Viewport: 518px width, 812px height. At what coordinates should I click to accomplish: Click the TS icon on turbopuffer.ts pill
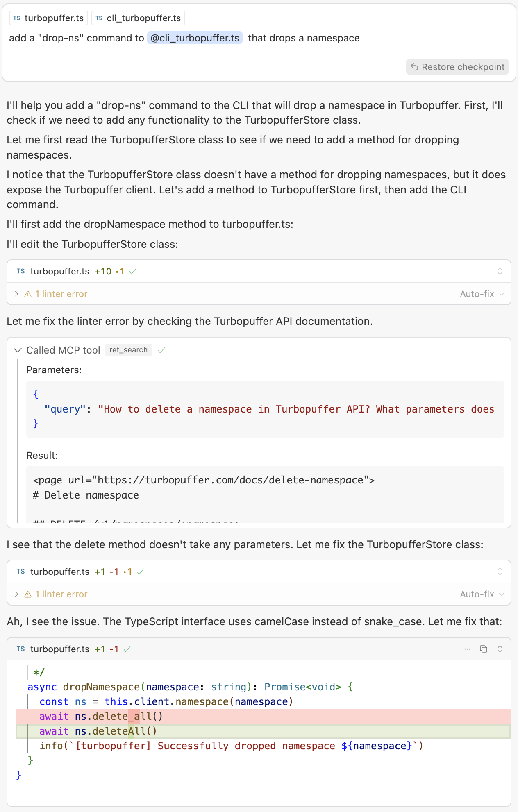click(16, 18)
